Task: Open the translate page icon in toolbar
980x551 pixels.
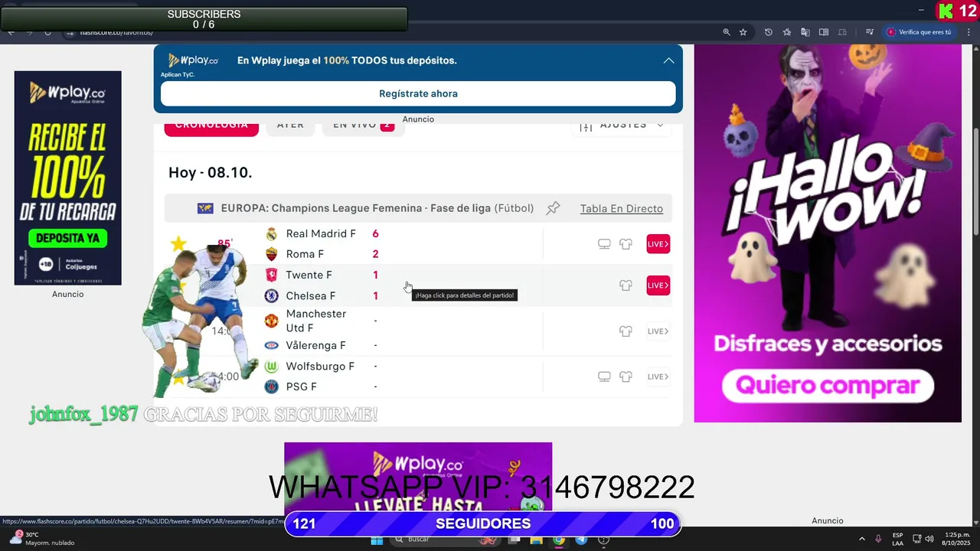Action: coord(805,32)
